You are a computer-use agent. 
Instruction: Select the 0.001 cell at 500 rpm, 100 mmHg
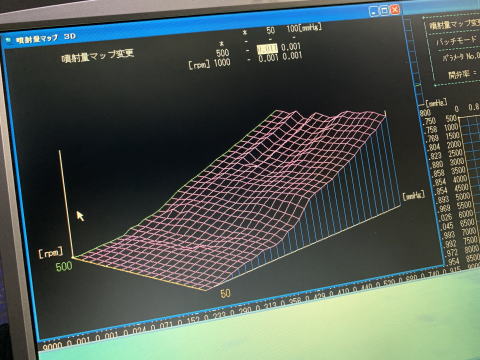coord(291,47)
